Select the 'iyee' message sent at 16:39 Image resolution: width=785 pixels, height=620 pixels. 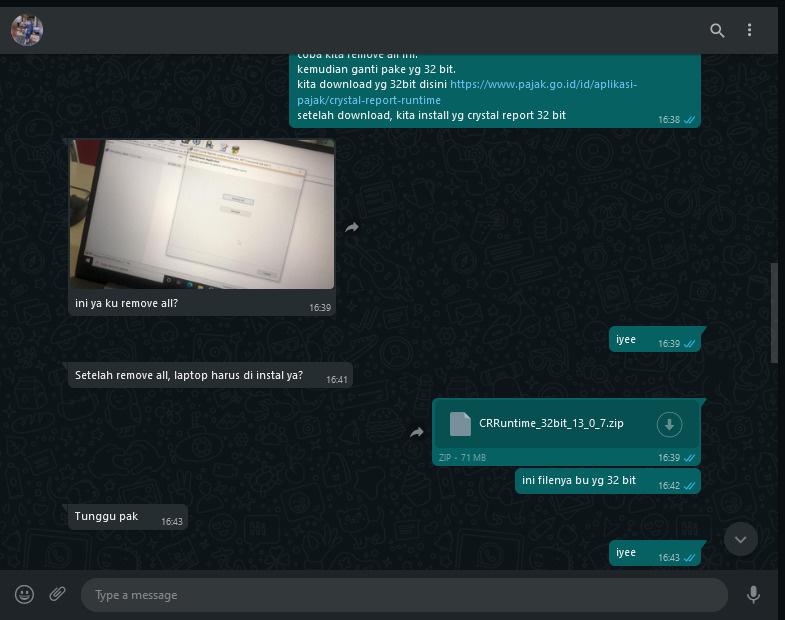(654, 340)
